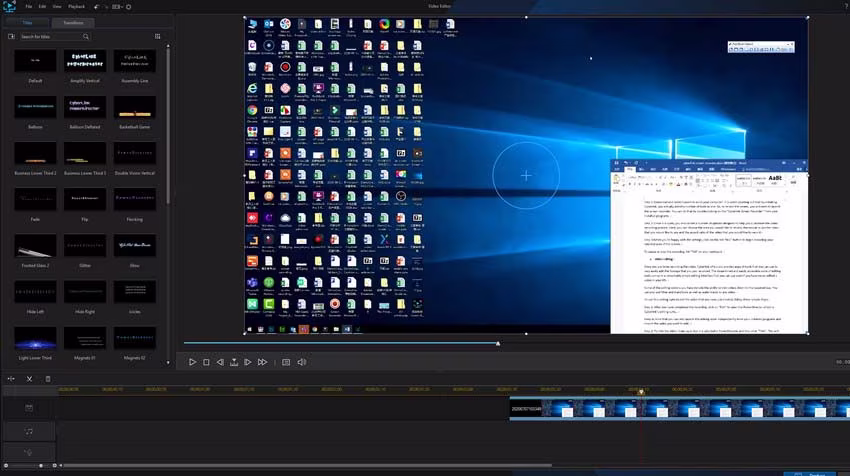Open the Playback menu
Viewport: 850px width, 476px height.
76,7
